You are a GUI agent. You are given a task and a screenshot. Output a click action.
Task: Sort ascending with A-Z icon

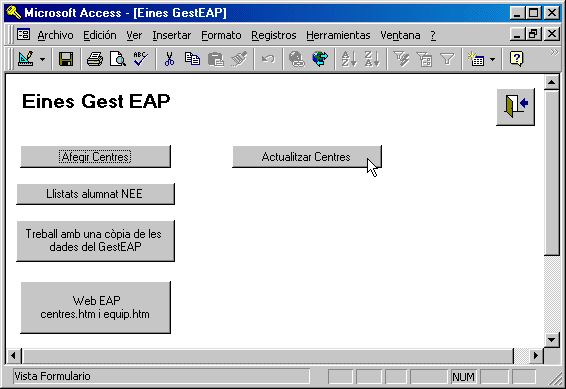click(x=349, y=59)
